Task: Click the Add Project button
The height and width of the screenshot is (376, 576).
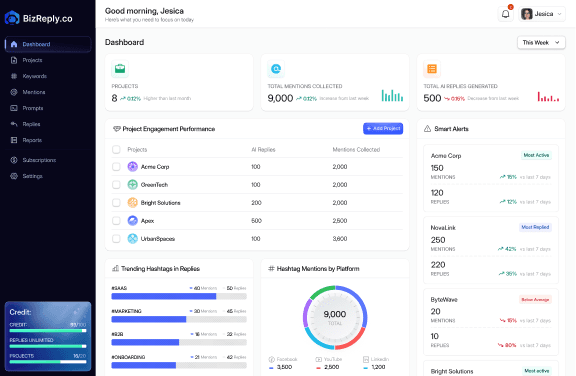Action: pos(383,129)
